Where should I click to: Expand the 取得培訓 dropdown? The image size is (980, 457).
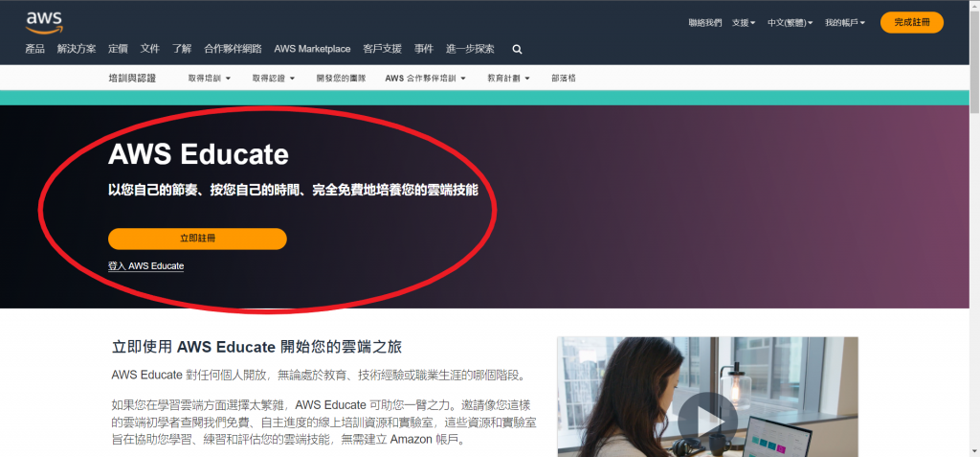[x=210, y=79]
